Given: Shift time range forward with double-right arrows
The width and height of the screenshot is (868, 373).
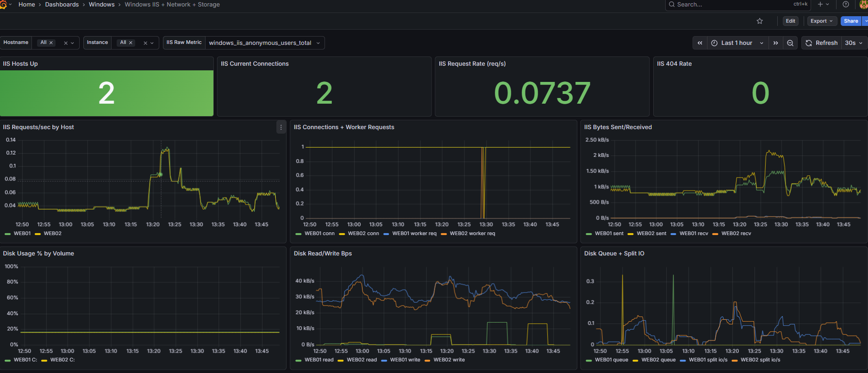Looking at the screenshot, I should [x=775, y=43].
